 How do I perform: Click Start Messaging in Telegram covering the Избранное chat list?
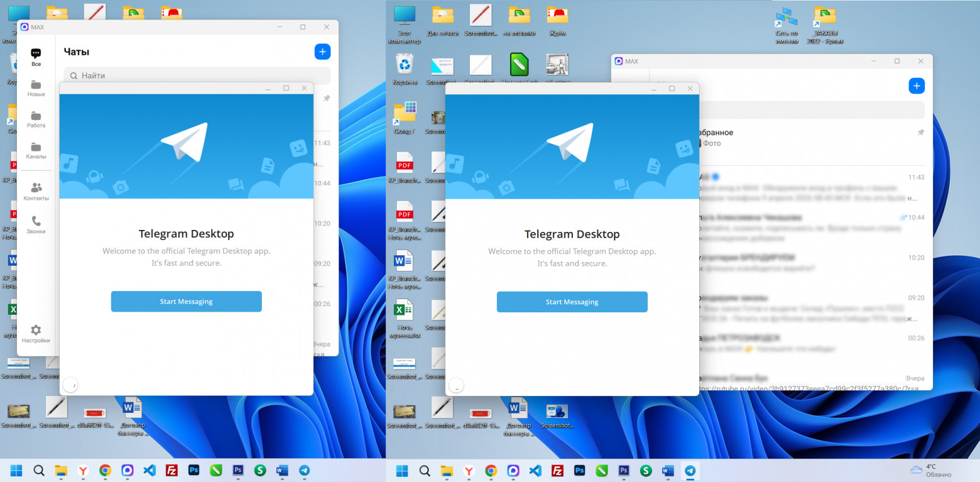click(x=572, y=302)
